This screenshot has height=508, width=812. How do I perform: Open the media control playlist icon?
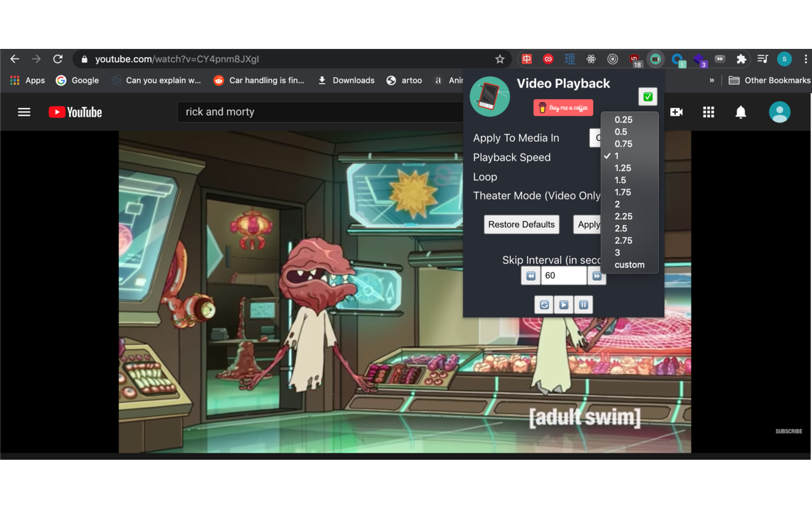coord(763,59)
